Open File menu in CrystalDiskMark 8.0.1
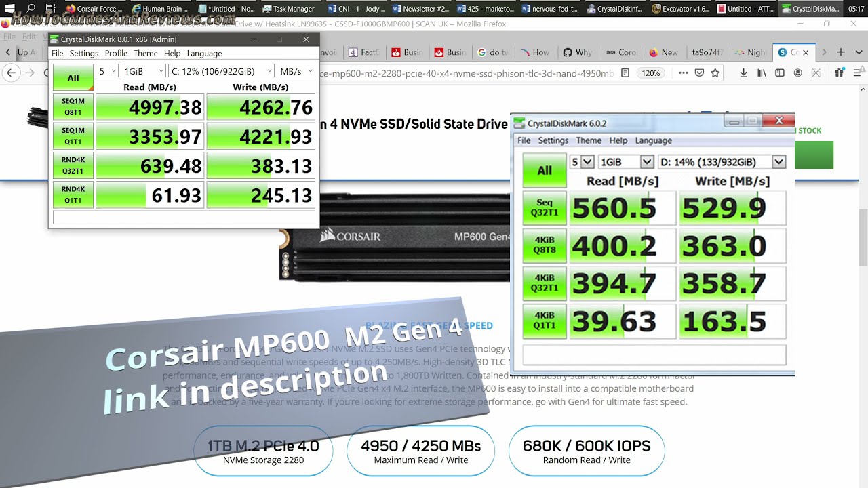Viewport: 868px width, 488px height. (x=58, y=53)
